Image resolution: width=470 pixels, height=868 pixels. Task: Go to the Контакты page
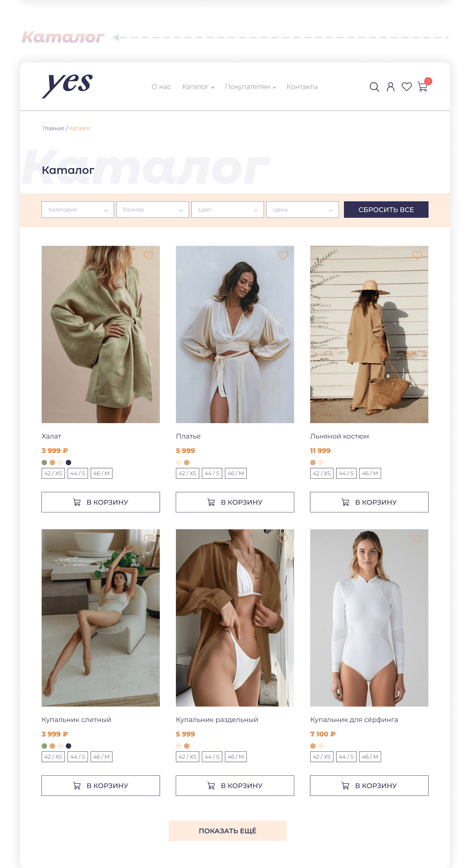302,87
